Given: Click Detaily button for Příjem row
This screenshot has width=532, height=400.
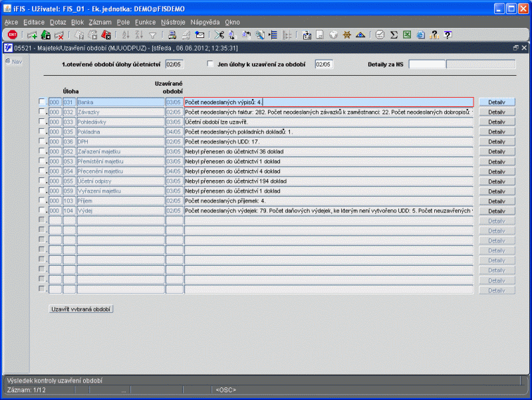Looking at the screenshot, I should 497,201.
